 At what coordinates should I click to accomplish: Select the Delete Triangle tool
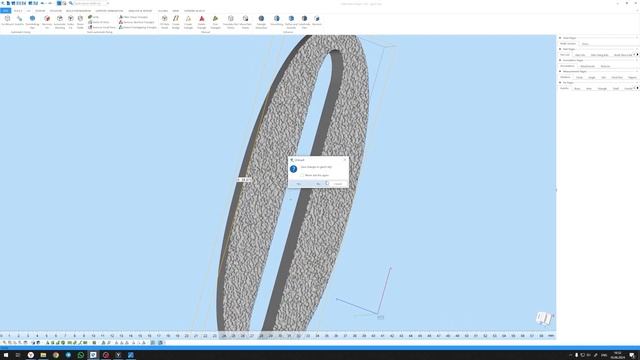(x=202, y=22)
